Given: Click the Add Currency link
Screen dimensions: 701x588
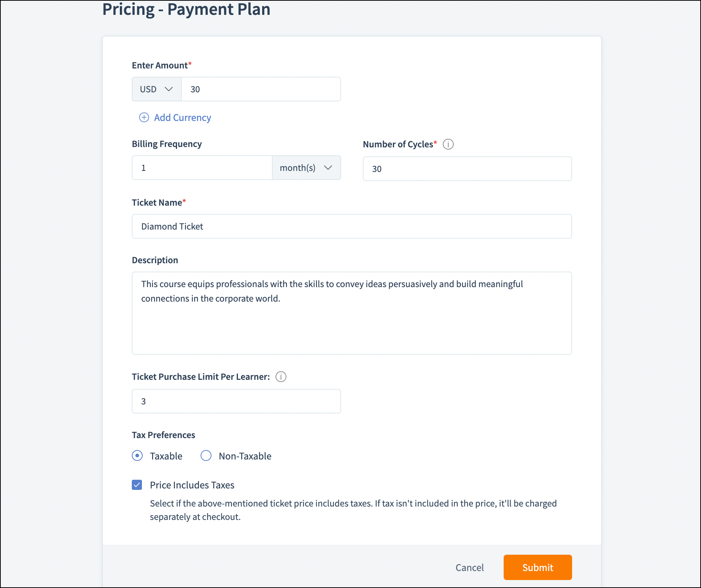Looking at the screenshot, I should click(182, 118).
